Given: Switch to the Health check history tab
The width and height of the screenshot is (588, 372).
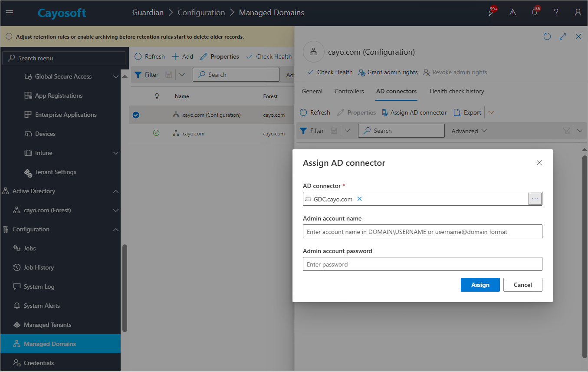Looking at the screenshot, I should click(457, 91).
